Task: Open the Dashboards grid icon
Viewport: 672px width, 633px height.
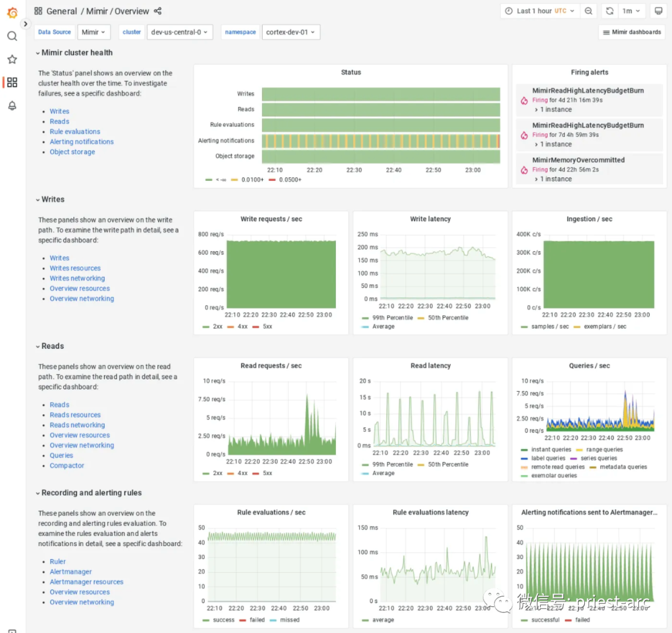Action: (12, 82)
